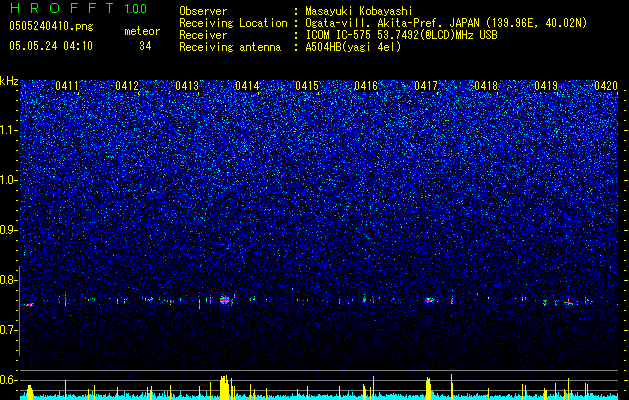Click the 'meteor' label
Screen dimensions: 629x400
tap(142, 31)
